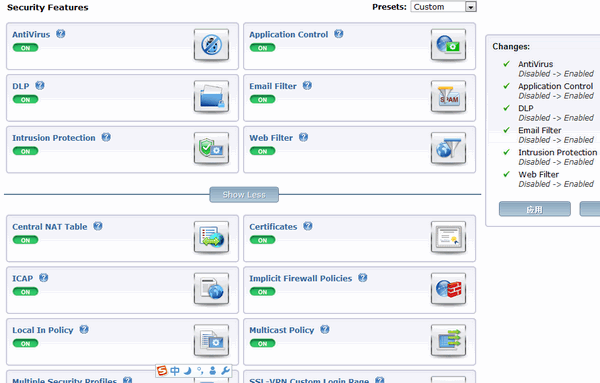Click the Central NAT Table icon
The image size is (600, 383).
(211, 237)
